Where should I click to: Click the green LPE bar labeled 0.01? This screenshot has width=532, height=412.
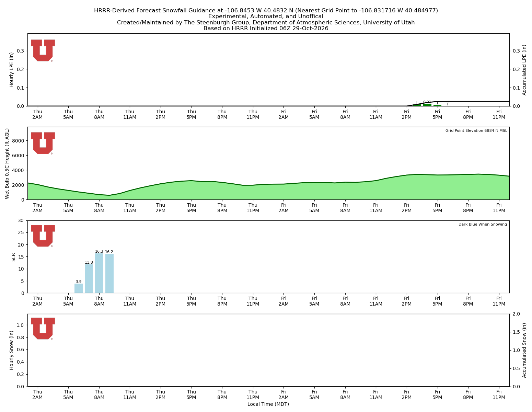[427, 105]
